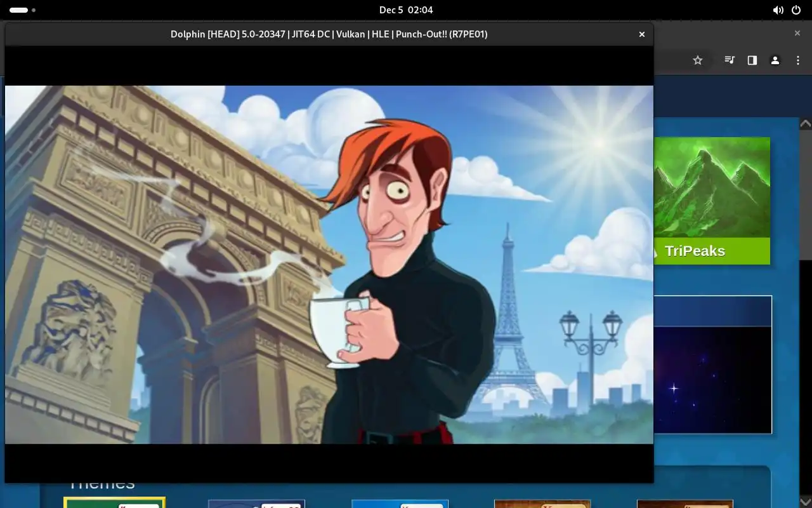812x508 pixels.
Task: Click the Dolphin window title bar text
Action: pyautogui.click(x=329, y=34)
